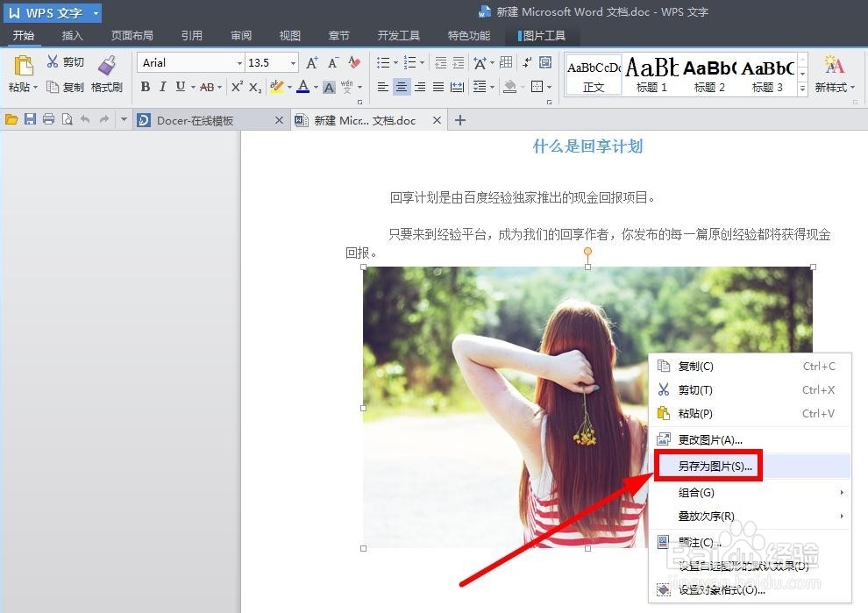Click the text frame icon beside paragraph marks
Image resolution: width=868 pixels, height=613 pixels.
point(545,62)
